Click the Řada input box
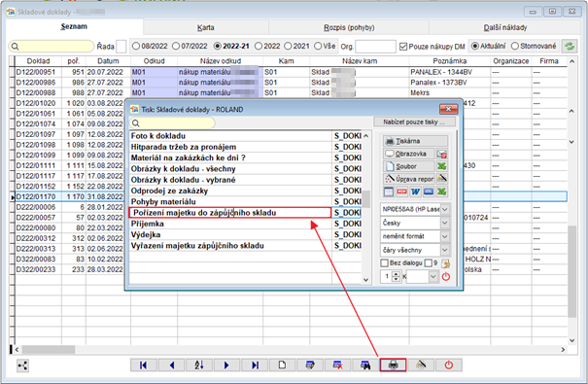 (121, 47)
